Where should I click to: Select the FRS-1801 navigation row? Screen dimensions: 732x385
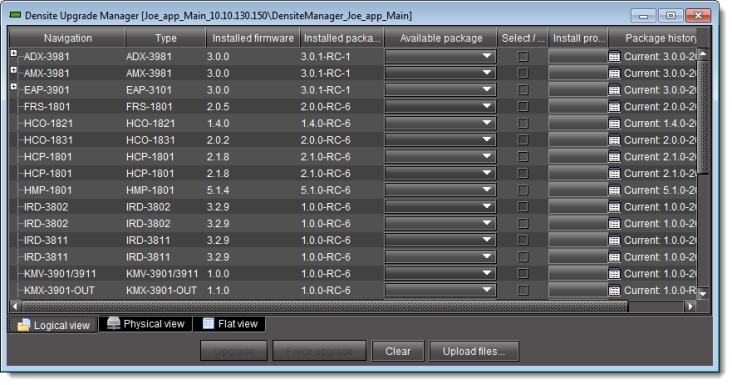point(47,107)
